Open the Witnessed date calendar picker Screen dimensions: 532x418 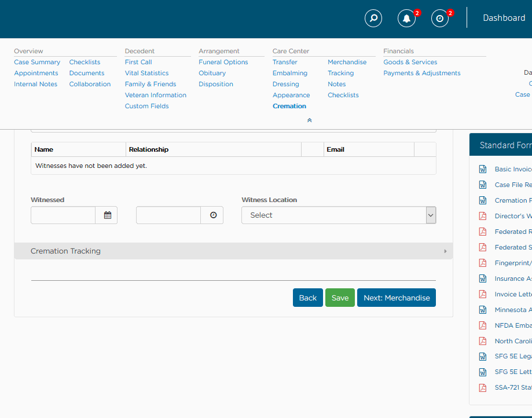[x=107, y=215]
